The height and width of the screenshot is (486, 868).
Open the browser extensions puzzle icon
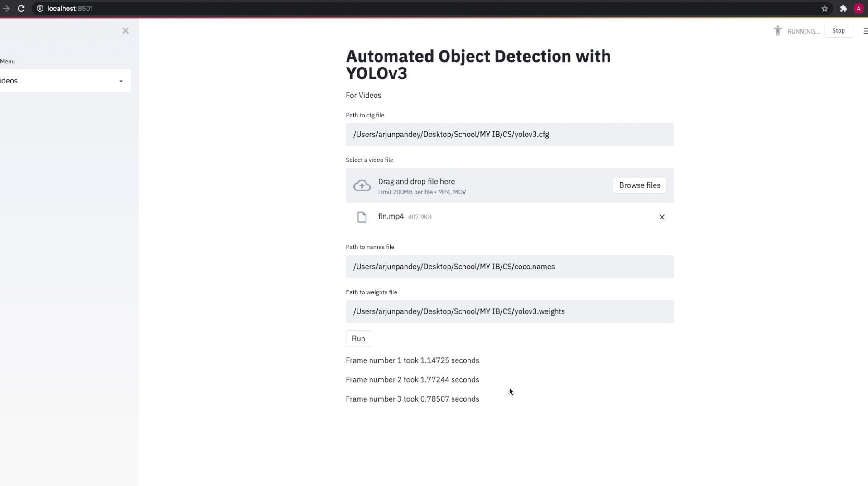pos(843,9)
